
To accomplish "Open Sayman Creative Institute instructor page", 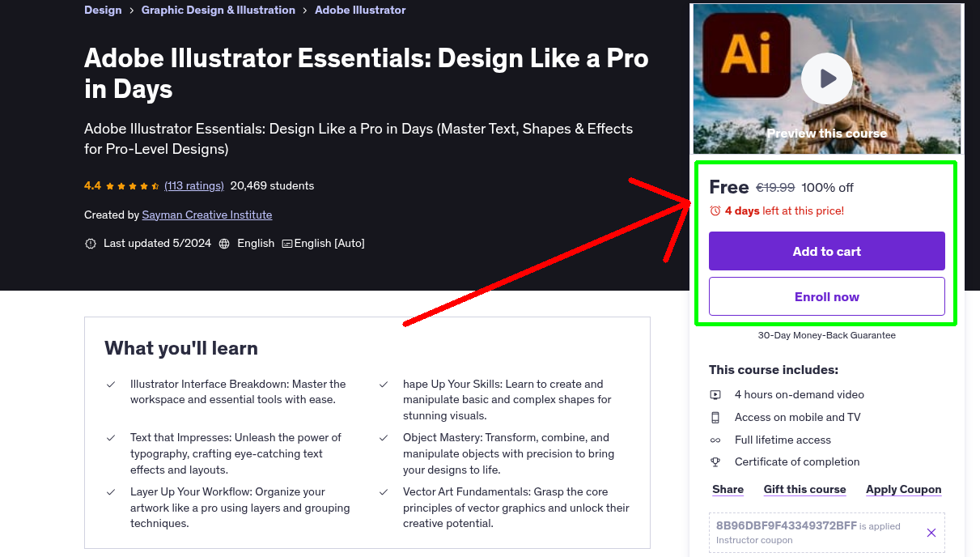I will click(207, 215).
